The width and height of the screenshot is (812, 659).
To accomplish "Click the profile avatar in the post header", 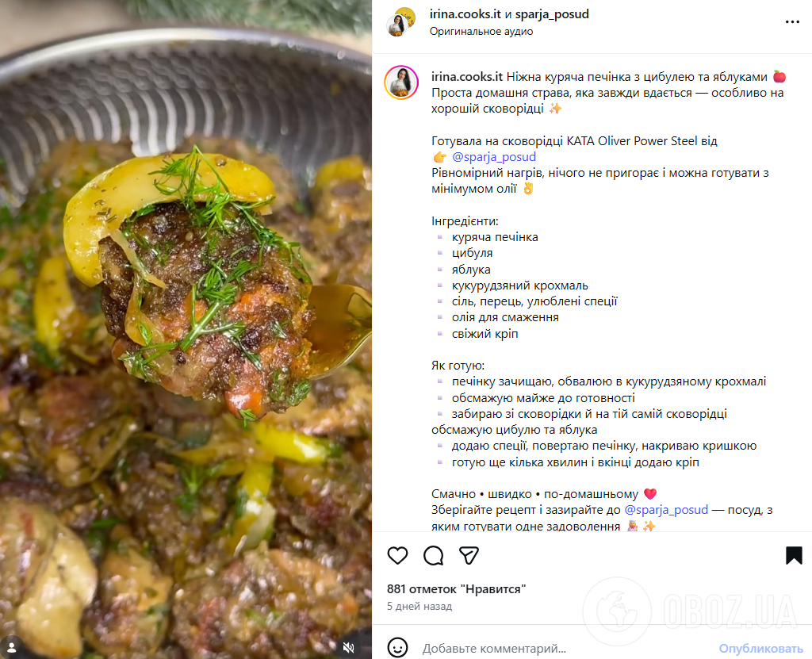I will (x=400, y=22).
